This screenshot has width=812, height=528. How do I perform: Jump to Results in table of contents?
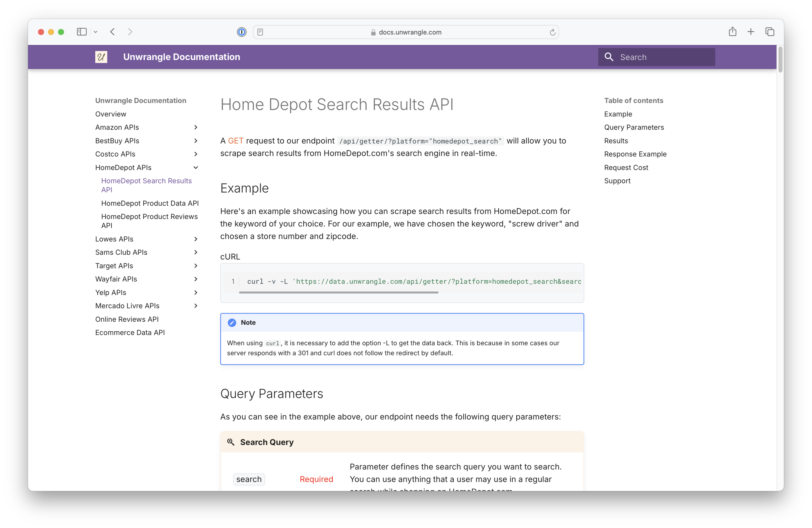616,141
